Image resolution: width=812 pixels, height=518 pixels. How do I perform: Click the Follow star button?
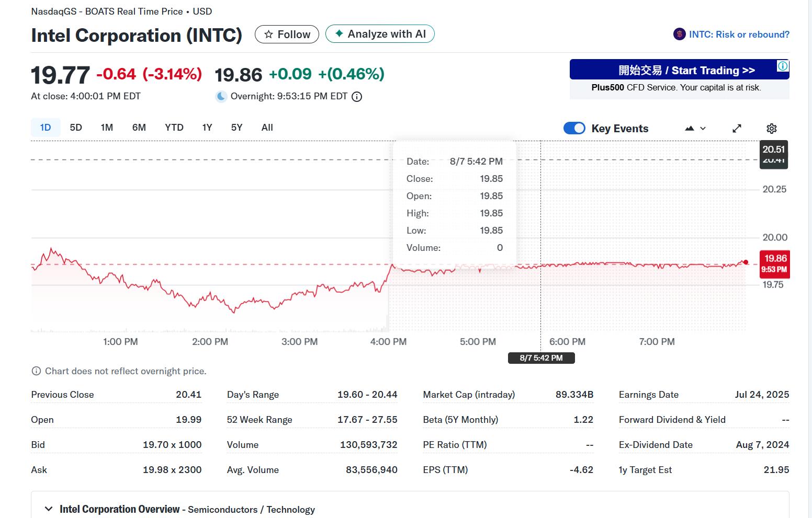[x=287, y=34]
